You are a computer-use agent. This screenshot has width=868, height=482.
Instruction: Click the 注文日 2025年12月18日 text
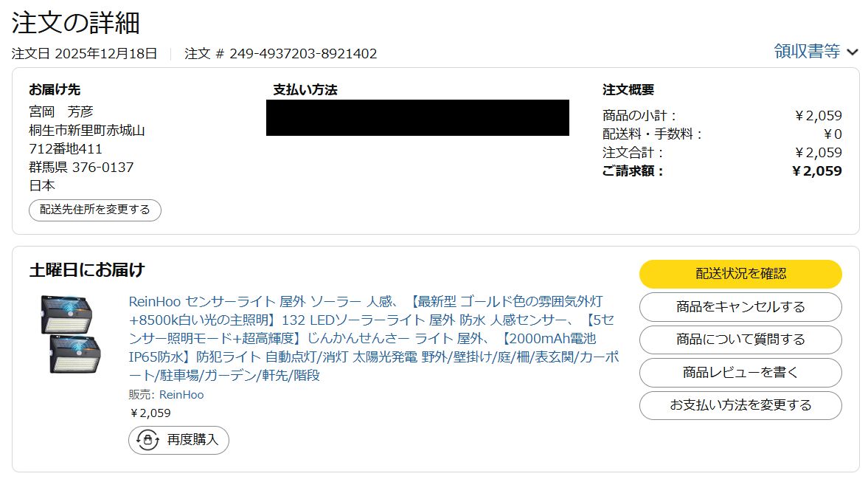click(84, 54)
